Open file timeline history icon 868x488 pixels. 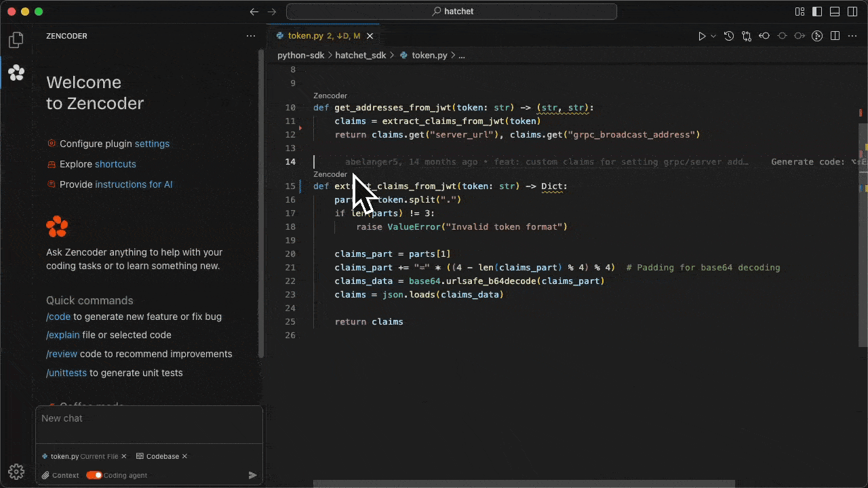729,36
